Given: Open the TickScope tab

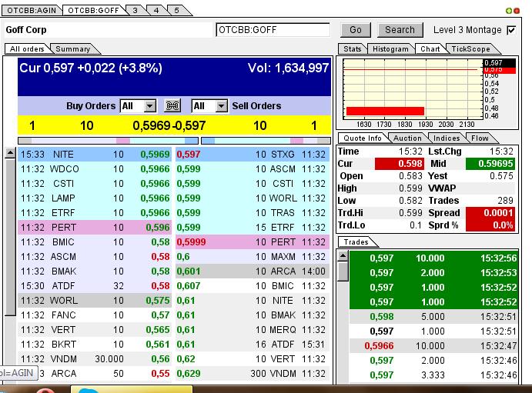Looking at the screenshot, I should (470, 48).
